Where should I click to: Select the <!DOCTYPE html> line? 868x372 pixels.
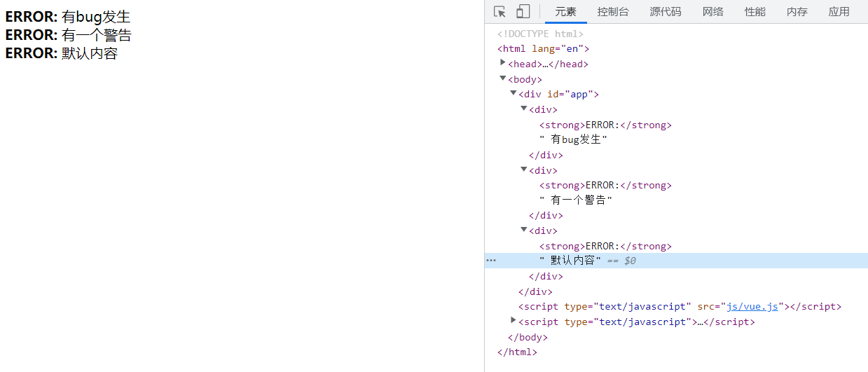pyautogui.click(x=540, y=34)
